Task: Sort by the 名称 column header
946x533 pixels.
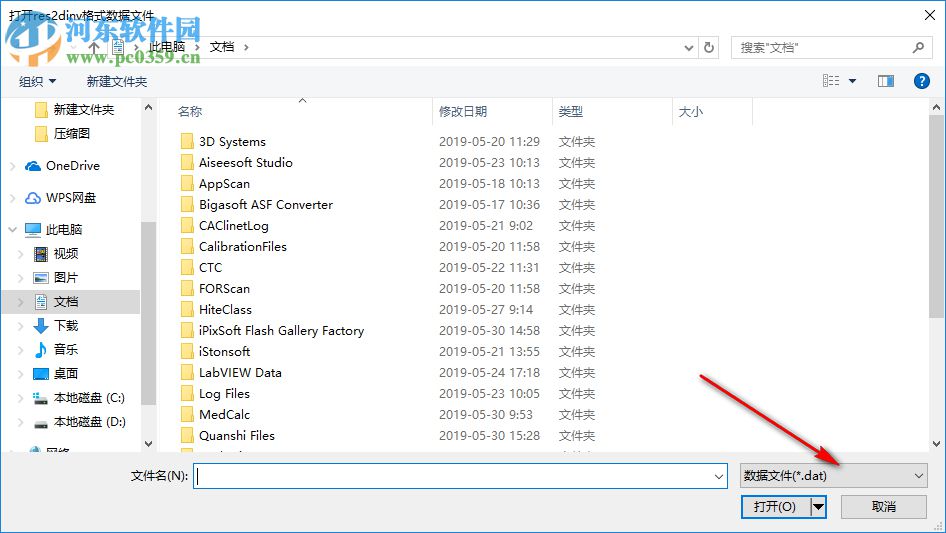Action: click(190, 112)
